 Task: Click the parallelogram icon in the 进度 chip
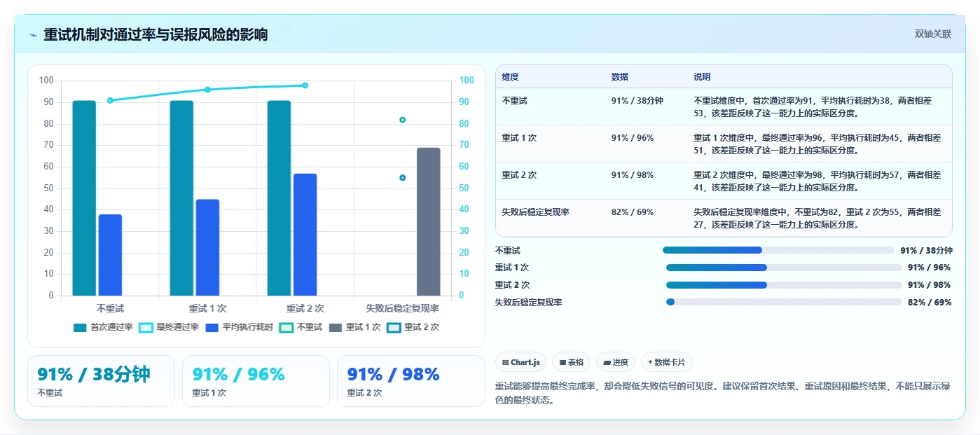607,362
